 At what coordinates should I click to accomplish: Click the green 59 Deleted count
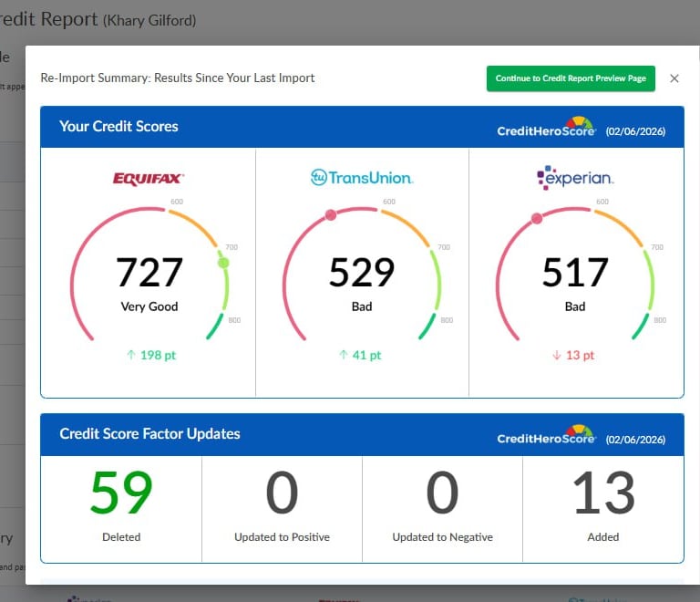tap(121, 493)
